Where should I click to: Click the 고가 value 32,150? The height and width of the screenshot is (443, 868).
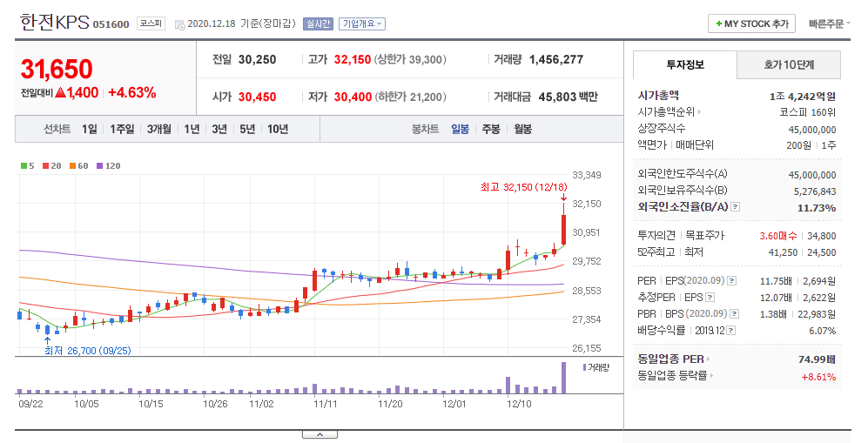point(352,60)
